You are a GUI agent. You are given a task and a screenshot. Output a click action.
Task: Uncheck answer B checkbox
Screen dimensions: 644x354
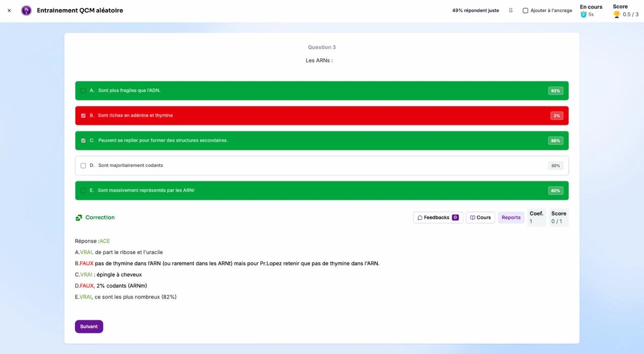[x=84, y=116]
